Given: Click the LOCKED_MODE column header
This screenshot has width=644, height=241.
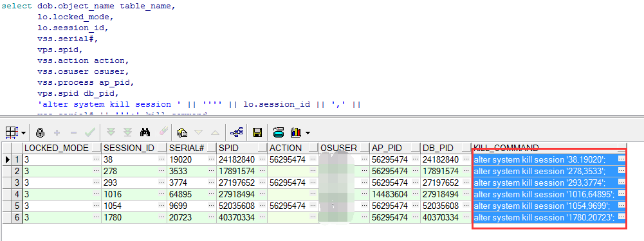Looking at the screenshot, I should click(62, 148).
